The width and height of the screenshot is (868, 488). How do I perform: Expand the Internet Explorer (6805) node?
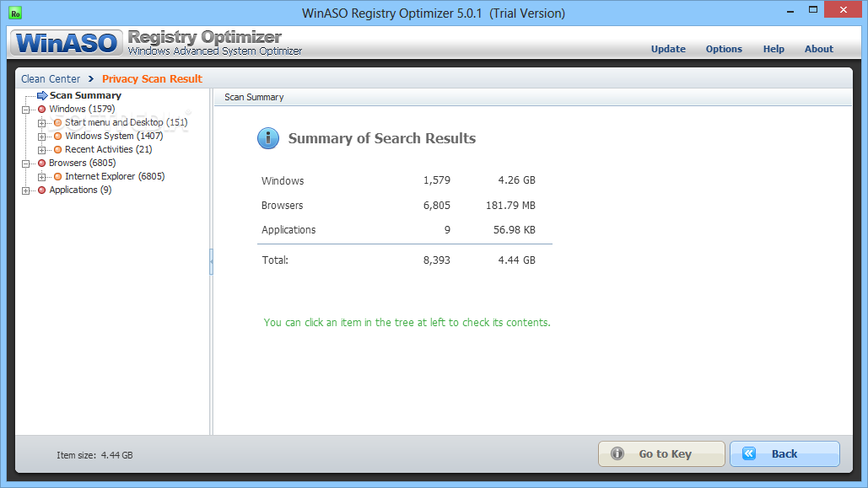(x=41, y=177)
